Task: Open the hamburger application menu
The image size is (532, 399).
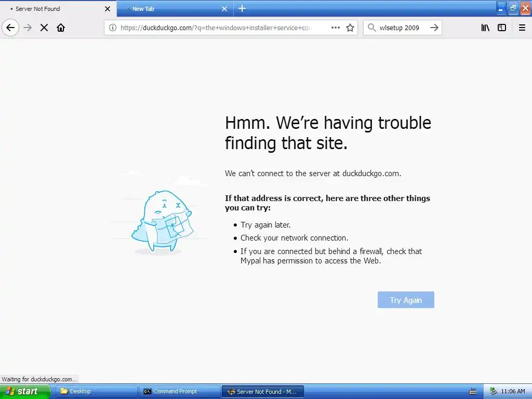Action: [x=522, y=28]
